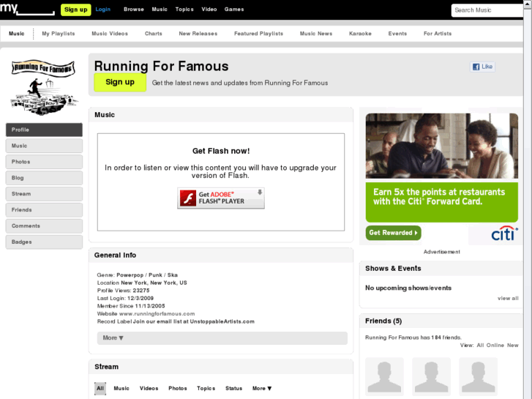The height and width of the screenshot is (399, 532).
Task: Click the Facebook Like button
Action: [482, 67]
